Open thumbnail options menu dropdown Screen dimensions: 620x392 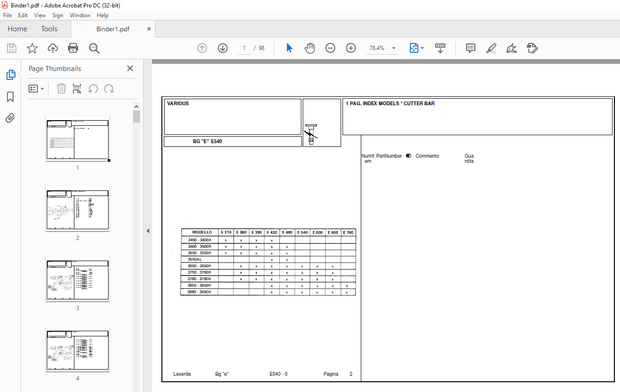pyautogui.click(x=36, y=89)
